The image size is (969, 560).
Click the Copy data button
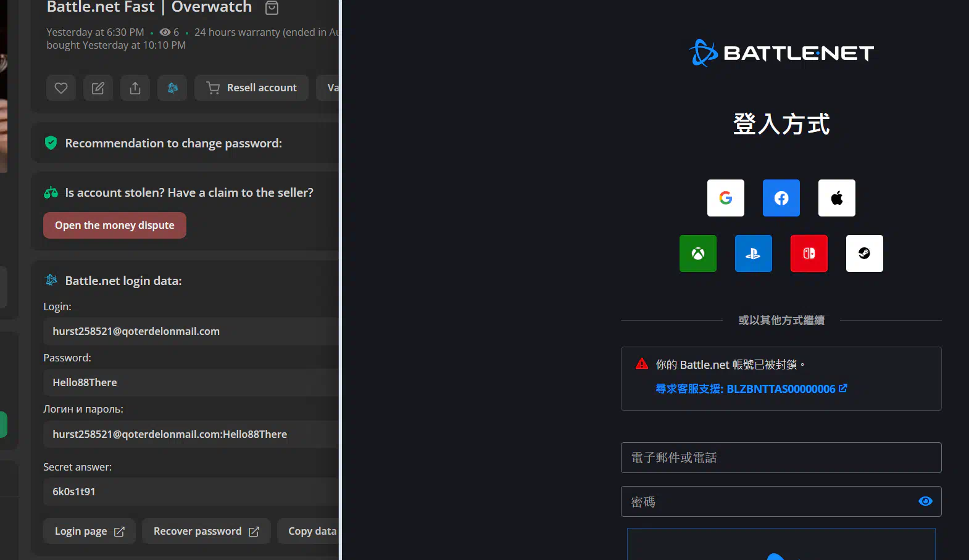click(308, 531)
